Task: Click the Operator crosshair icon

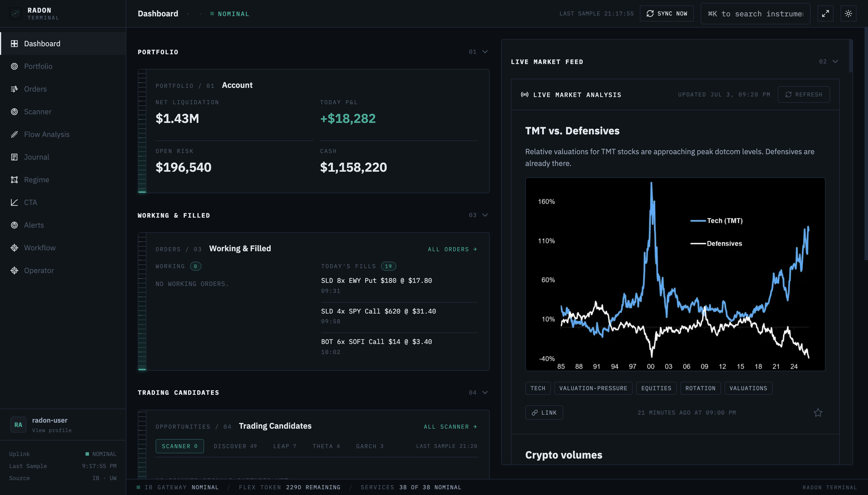Action: point(14,270)
